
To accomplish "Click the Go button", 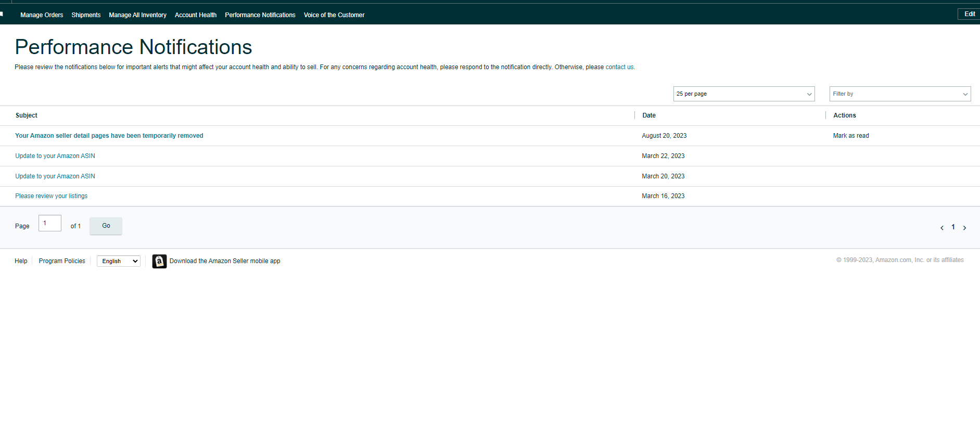I will (x=106, y=226).
